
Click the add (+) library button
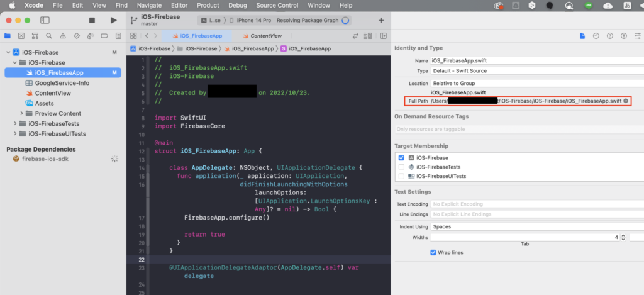[381, 20]
